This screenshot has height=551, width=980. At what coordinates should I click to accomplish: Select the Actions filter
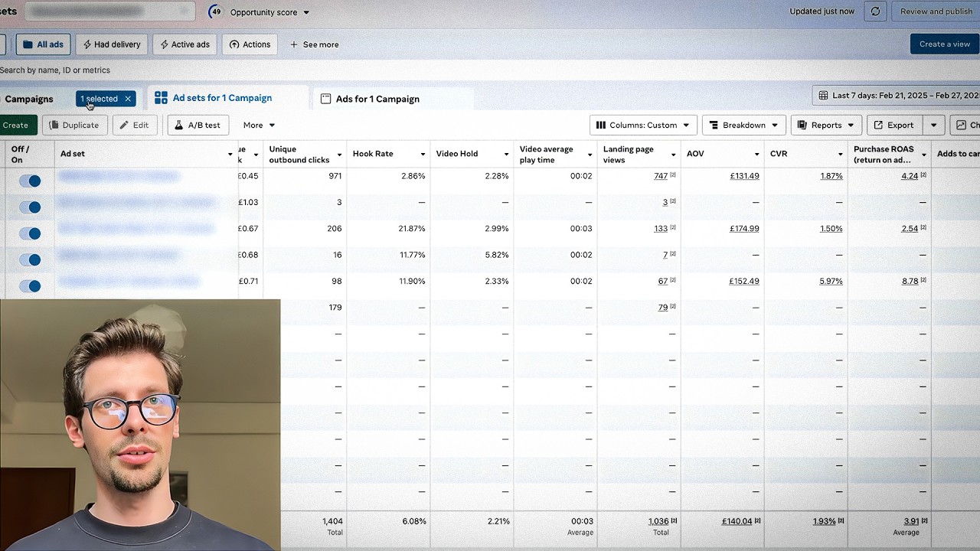coord(250,44)
